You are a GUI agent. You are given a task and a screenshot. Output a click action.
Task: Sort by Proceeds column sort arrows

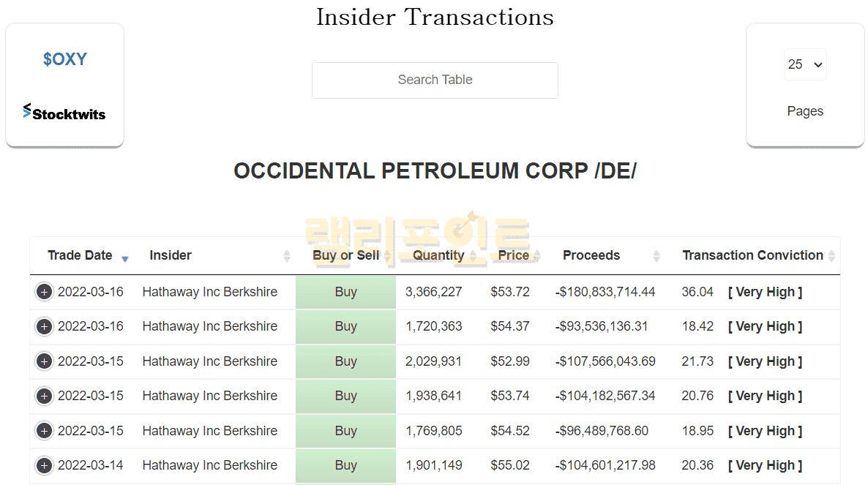coord(656,256)
